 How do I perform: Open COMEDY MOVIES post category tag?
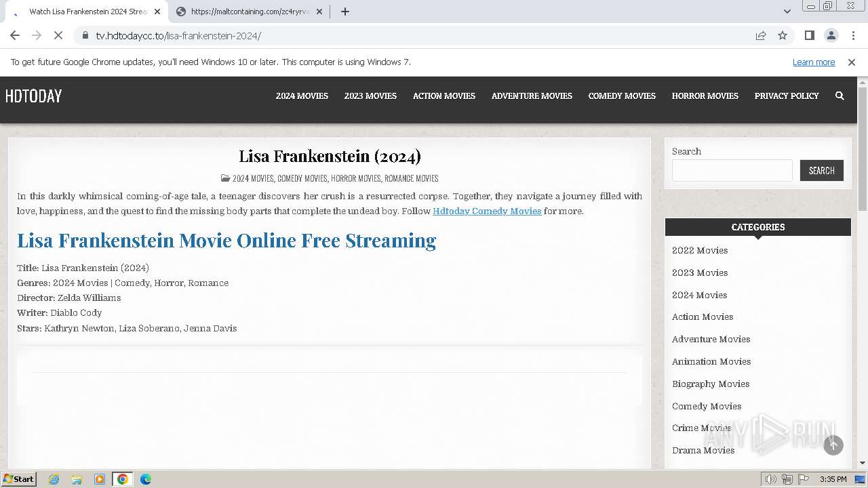click(x=302, y=179)
